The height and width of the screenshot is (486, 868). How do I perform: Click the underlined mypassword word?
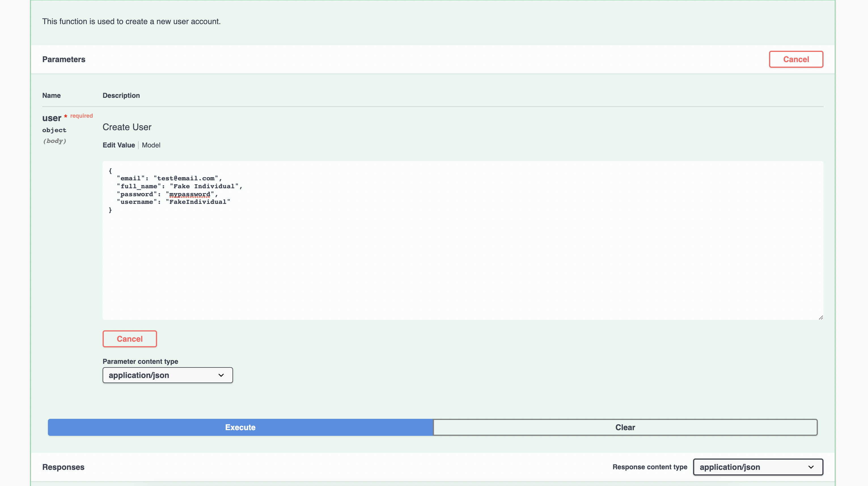coord(190,195)
